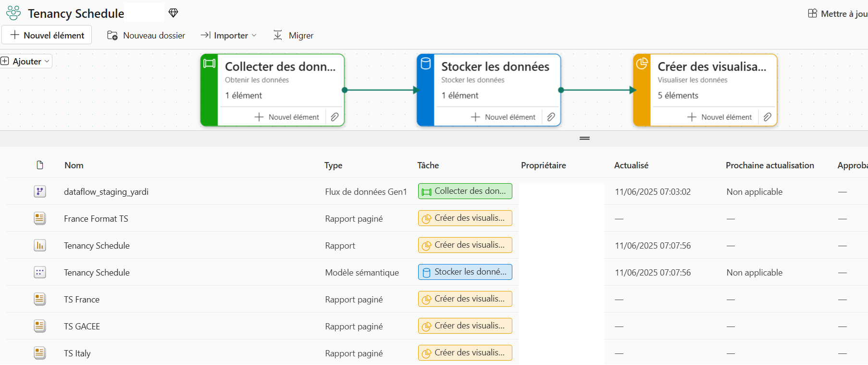Add Nouvel élément in Stocker les données card

pyautogui.click(x=503, y=117)
